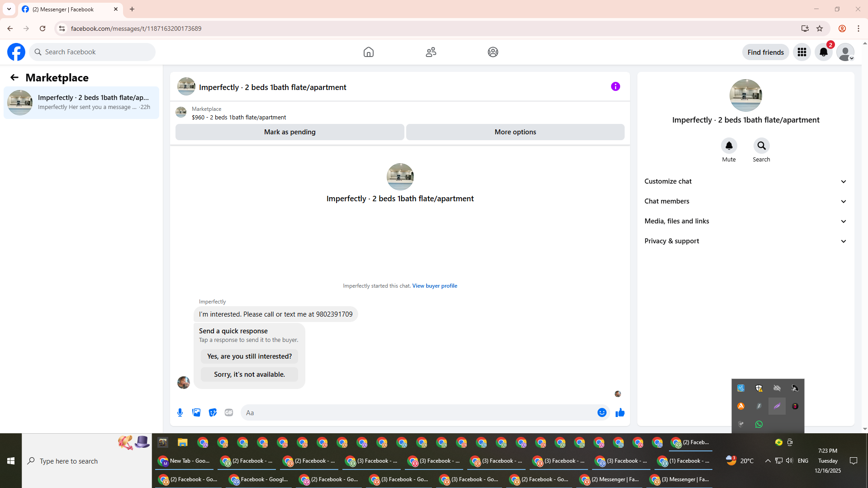
Task: Click Mark as pending
Action: [290, 132]
